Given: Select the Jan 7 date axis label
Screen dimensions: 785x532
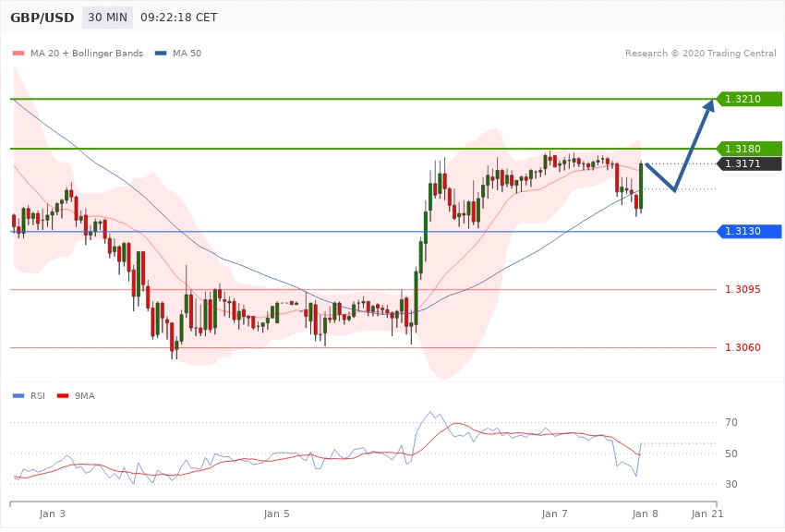Looking at the screenshot, I should point(554,513).
